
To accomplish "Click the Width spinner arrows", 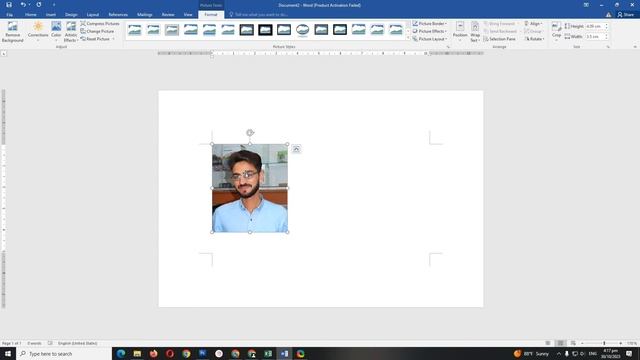I will [606, 36].
